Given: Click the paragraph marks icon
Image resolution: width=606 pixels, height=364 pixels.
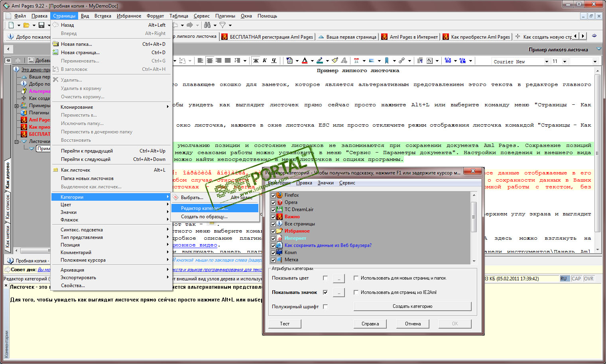Looking at the screenshot, I should pos(420,61).
